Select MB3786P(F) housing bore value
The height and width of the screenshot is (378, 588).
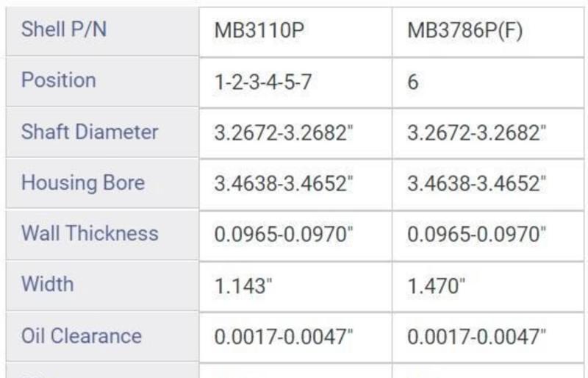(x=476, y=184)
